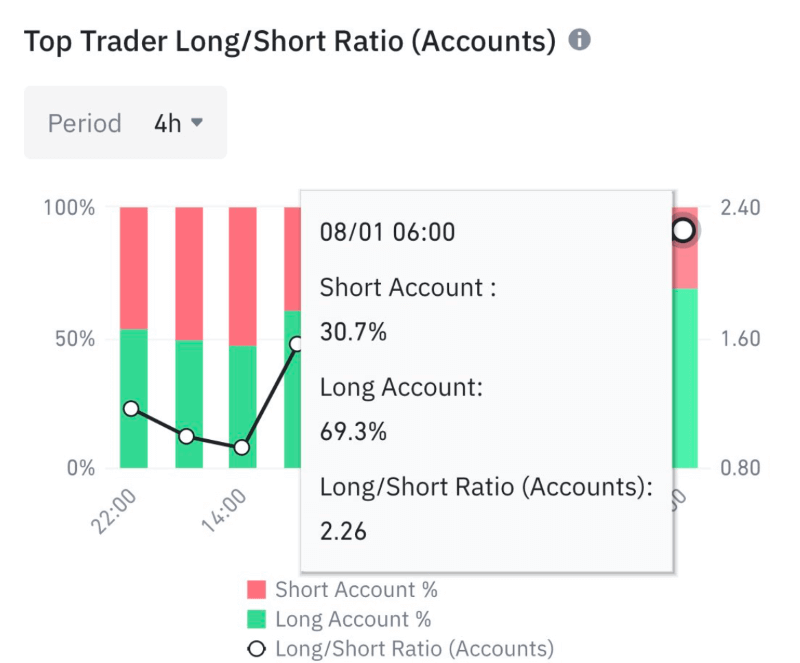The width and height of the screenshot is (800, 663).
Task: Click the caret arrow next to 4h
Action: [197, 122]
